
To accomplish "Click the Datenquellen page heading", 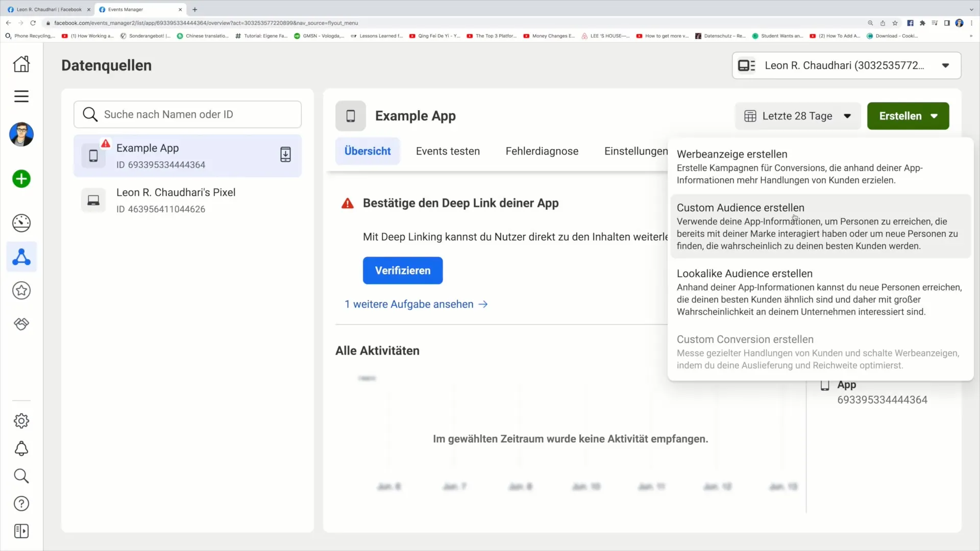I will point(106,65).
